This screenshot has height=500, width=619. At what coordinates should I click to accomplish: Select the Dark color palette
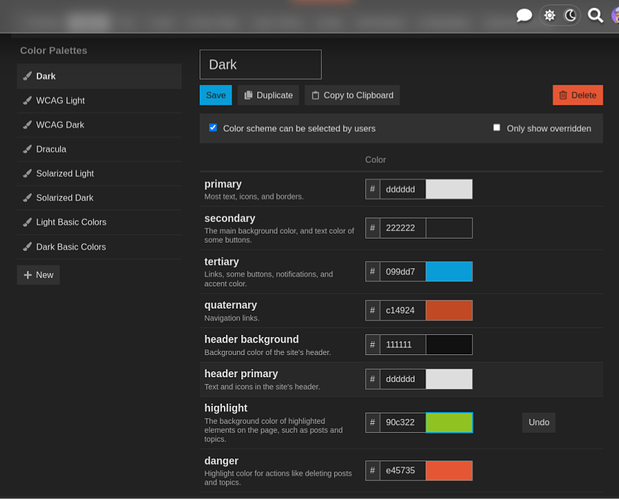click(x=99, y=76)
